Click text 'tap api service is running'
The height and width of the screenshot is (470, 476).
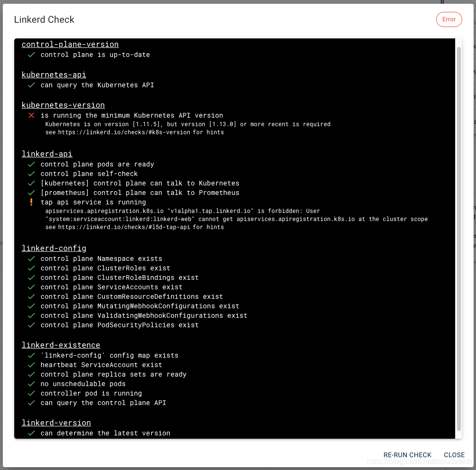pos(93,203)
